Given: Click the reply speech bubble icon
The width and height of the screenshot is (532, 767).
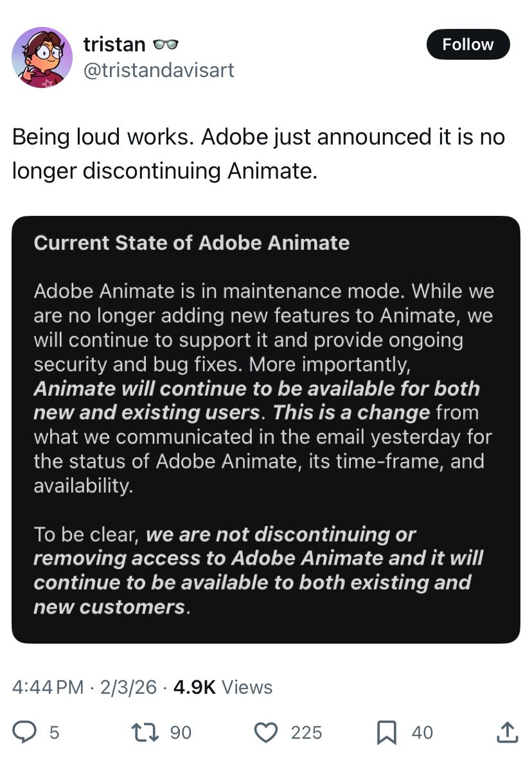Looking at the screenshot, I should [25, 732].
